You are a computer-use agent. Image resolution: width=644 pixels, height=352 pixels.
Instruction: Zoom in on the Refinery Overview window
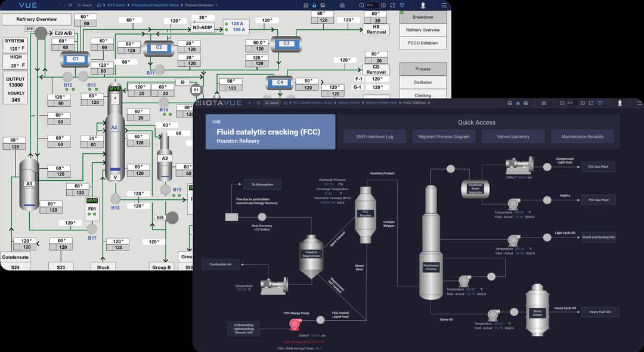[383, 5]
